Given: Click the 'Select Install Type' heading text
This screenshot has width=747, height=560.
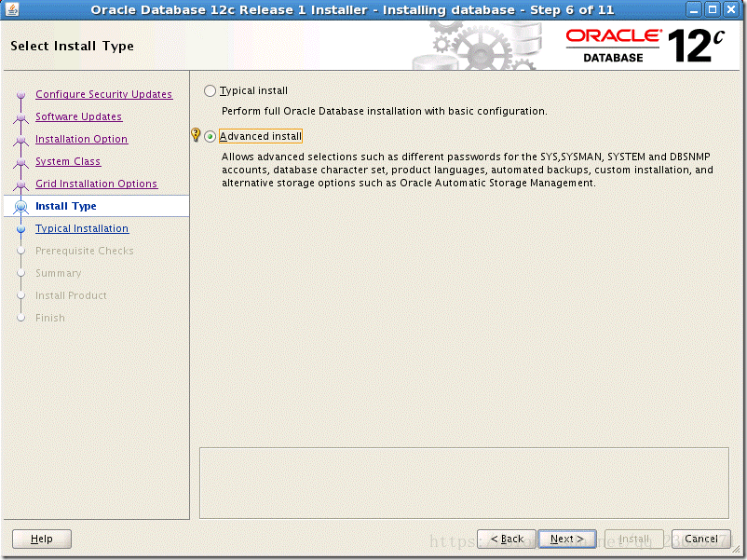Looking at the screenshot, I should pos(72,47).
